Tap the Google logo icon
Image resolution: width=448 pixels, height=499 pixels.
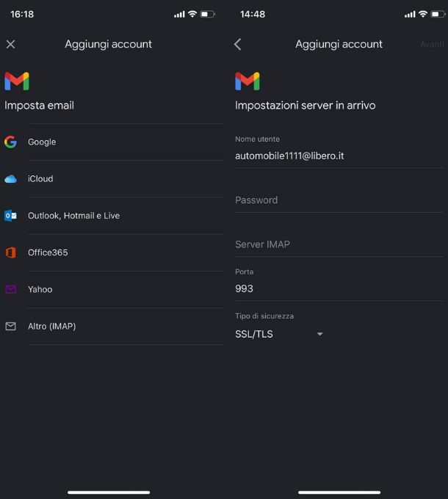(10, 142)
